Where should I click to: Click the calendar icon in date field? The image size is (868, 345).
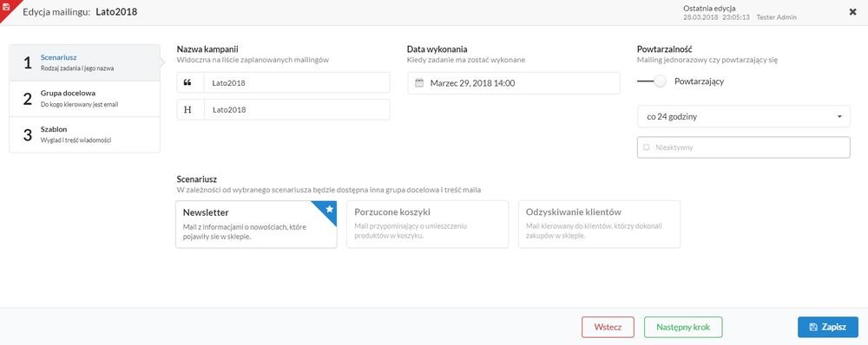[x=419, y=83]
